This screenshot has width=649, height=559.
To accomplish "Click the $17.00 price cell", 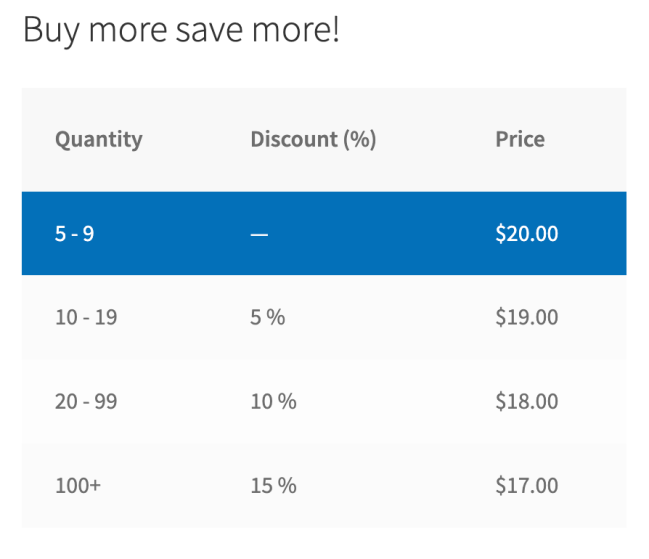I will (526, 486).
